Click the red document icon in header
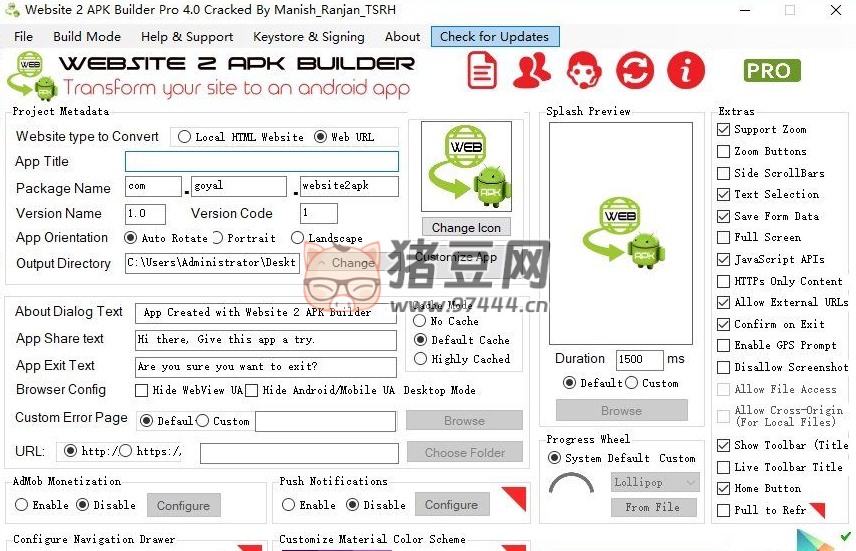Image resolution: width=856 pixels, height=551 pixels. click(x=482, y=71)
